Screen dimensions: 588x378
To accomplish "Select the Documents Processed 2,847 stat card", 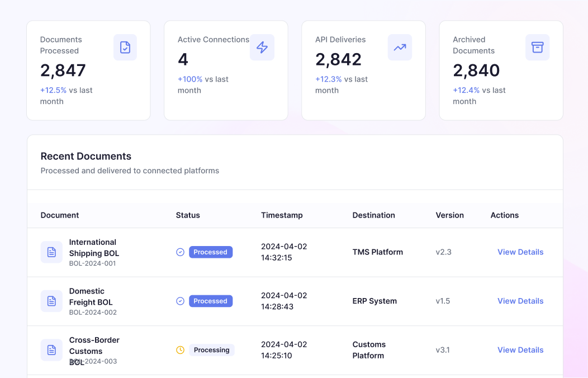I will pos(88,70).
